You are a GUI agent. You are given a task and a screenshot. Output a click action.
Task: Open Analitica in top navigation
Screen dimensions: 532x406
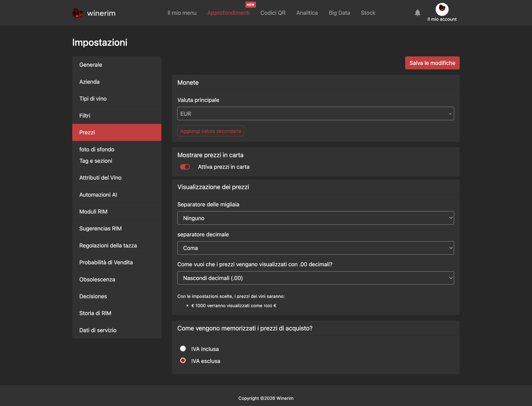click(307, 13)
